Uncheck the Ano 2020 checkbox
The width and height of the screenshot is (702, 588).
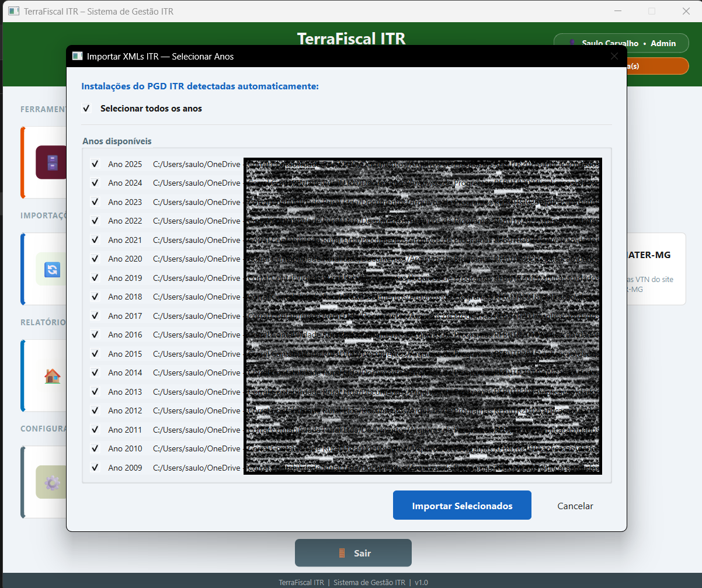coord(95,259)
